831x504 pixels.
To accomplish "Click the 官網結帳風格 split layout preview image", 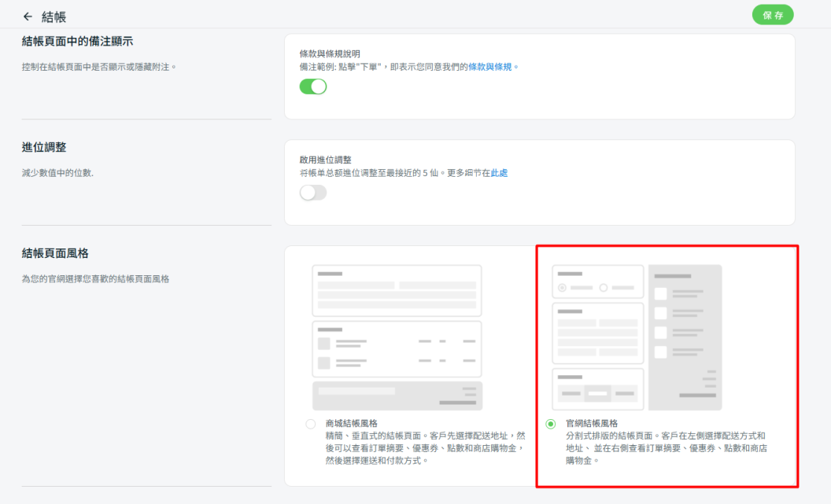I will tap(637, 337).
